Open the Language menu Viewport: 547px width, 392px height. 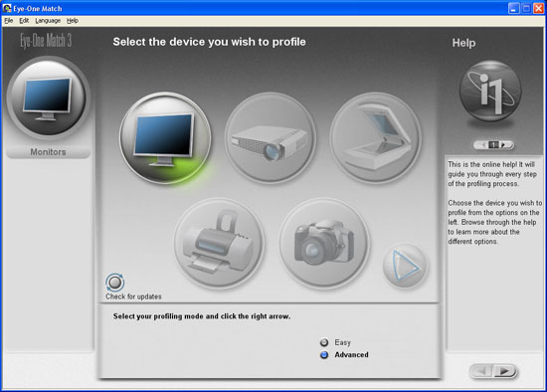click(48, 21)
